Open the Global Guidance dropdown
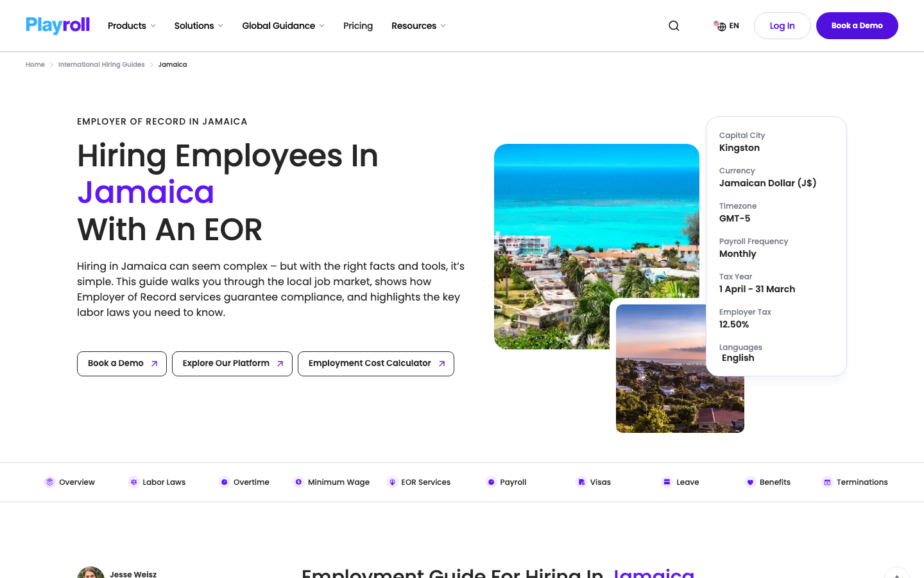The width and height of the screenshot is (924, 578). tap(283, 26)
